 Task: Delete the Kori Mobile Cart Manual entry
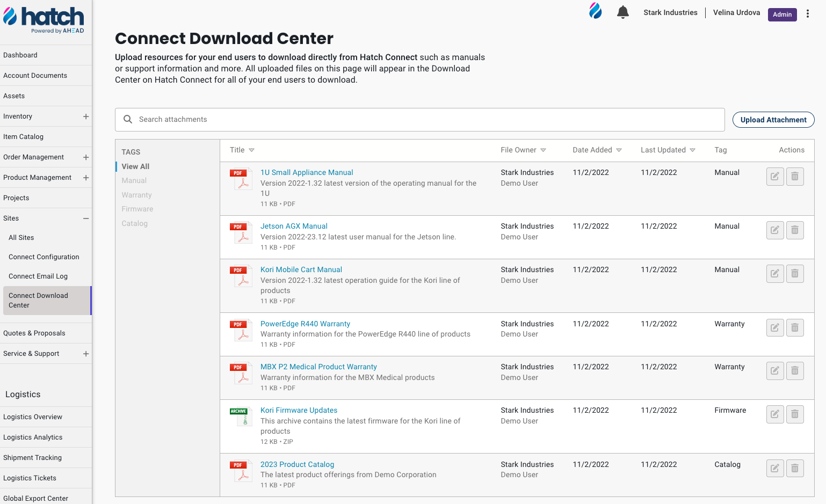coord(795,274)
